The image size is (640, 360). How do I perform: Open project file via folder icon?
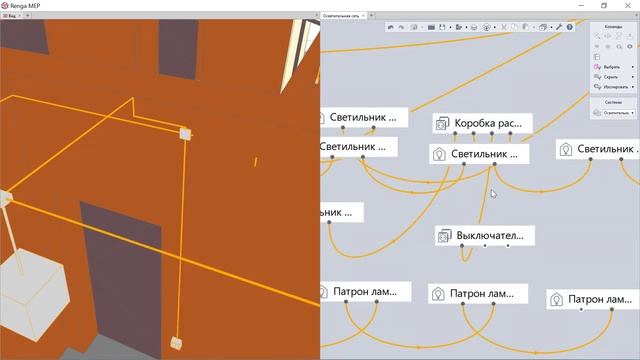tap(431, 27)
